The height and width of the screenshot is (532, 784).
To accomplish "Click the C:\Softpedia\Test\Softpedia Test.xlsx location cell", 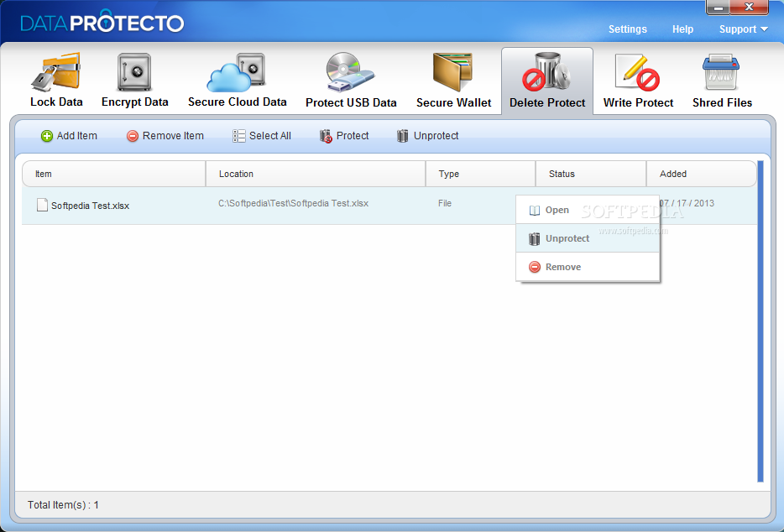I will click(x=294, y=204).
